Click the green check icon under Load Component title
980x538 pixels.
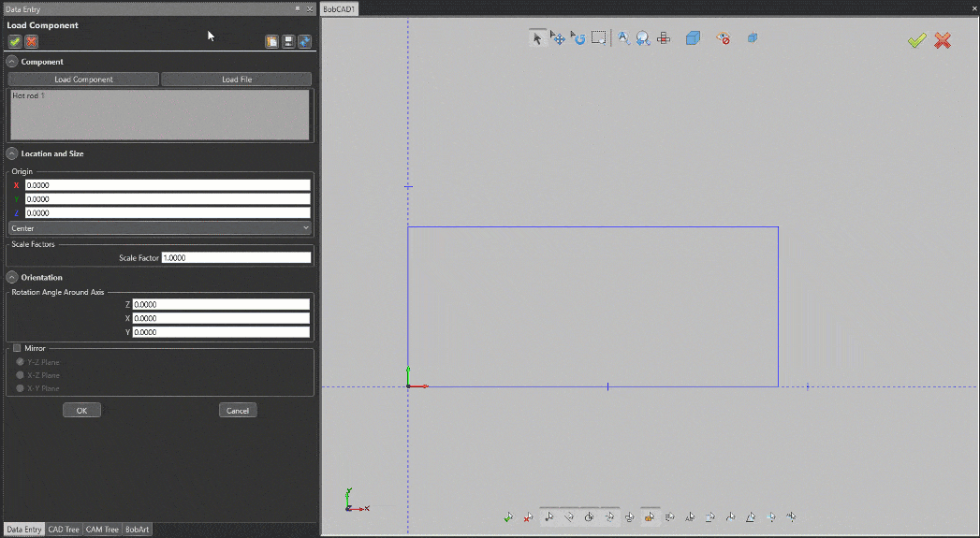click(15, 41)
